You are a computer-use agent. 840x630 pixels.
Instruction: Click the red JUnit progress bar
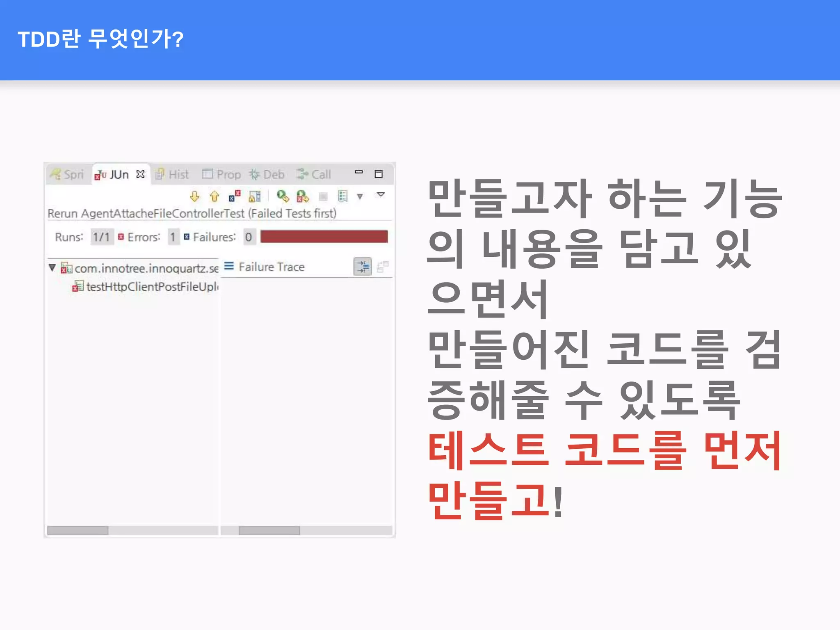[324, 237]
